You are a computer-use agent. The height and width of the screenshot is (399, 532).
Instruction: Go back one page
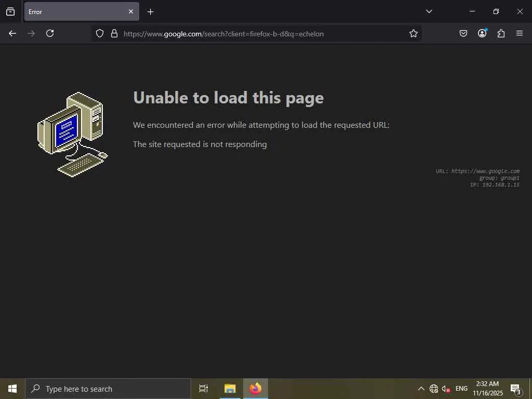pyautogui.click(x=12, y=33)
